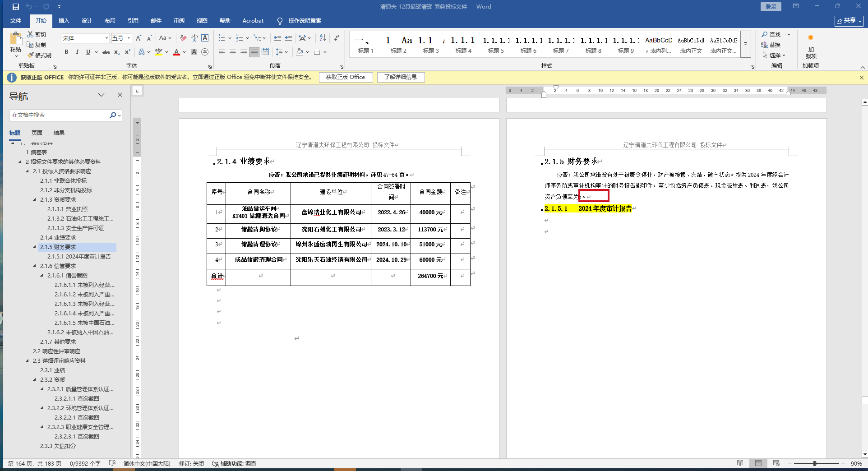Screen dimensions: 868x471
Task: Open 替换 (Replace) in editing group
Action: click(771, 45)
